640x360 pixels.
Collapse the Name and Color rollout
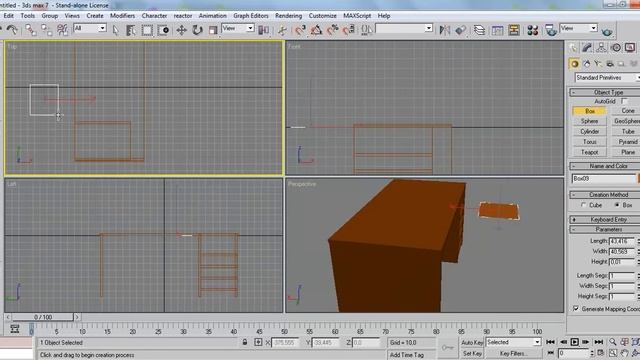pyautogui.click(x=605, y=166)
